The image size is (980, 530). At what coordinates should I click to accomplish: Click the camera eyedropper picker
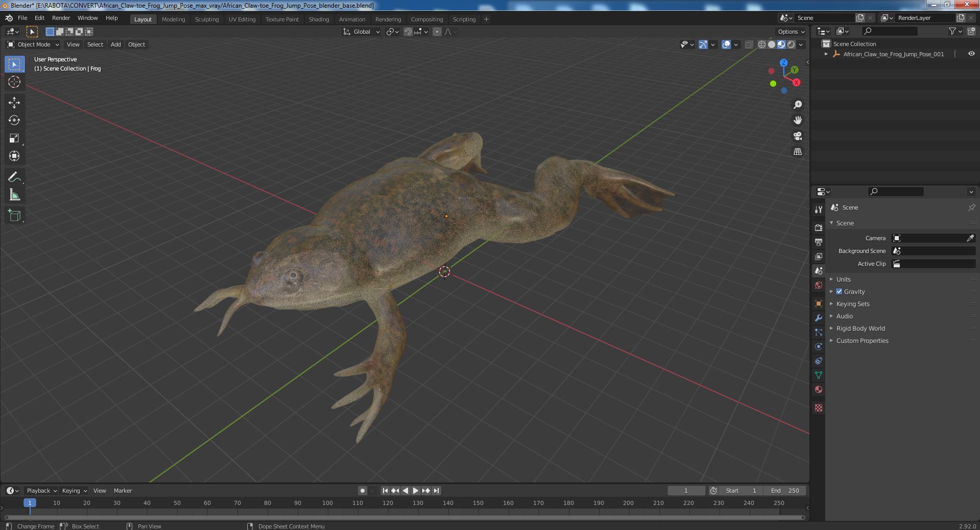pos(970,238)
